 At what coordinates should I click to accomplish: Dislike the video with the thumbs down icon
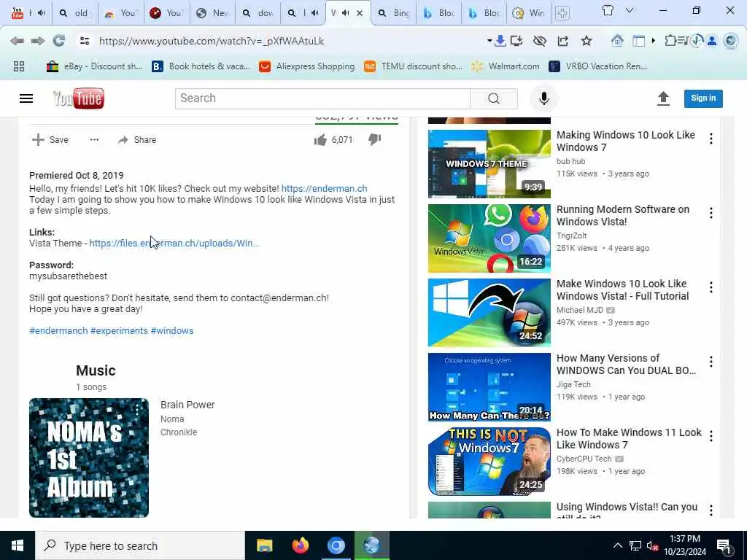pyautogui.click(x=374, y=139)
